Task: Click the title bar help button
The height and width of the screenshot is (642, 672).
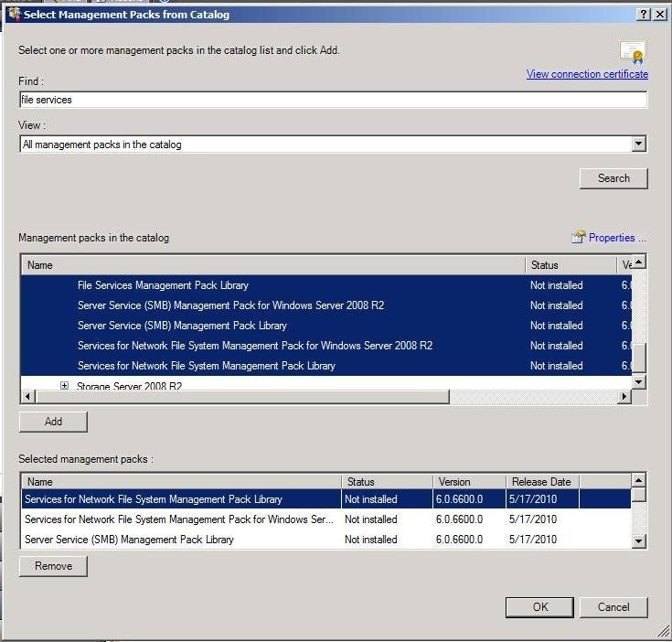Action: pyautogui.click(x=644, y=14)
